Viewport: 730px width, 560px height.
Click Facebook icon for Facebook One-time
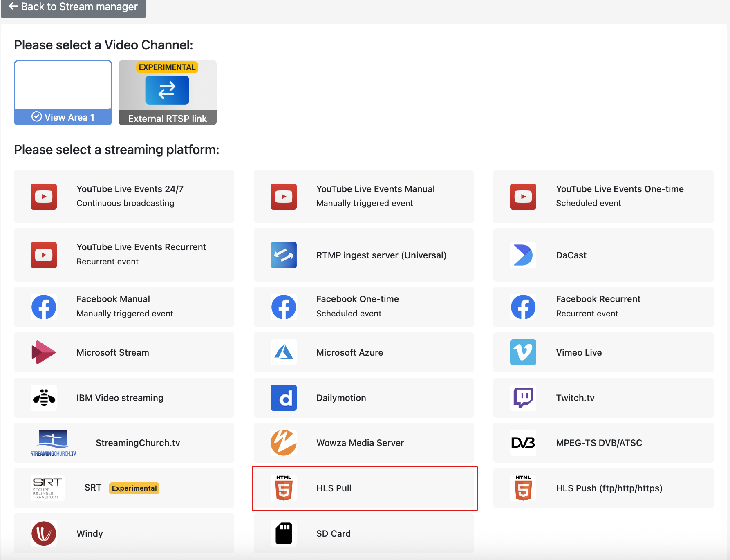(284, 307)
